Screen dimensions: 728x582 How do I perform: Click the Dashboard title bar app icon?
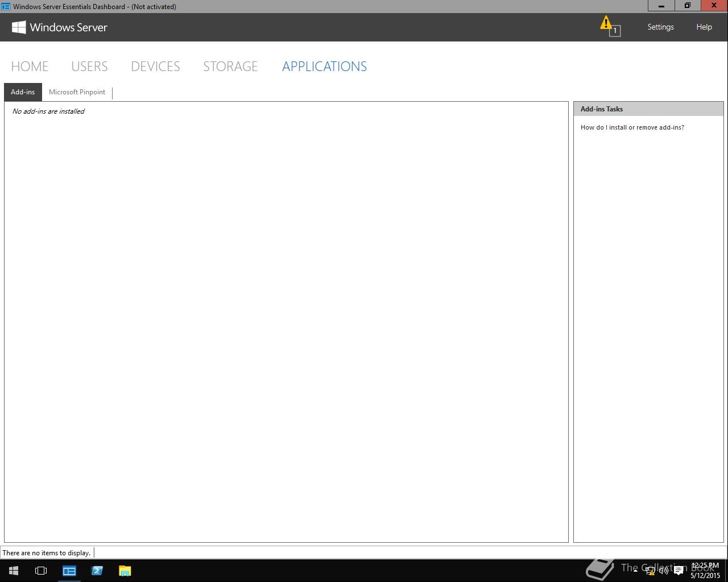(6, 6)
